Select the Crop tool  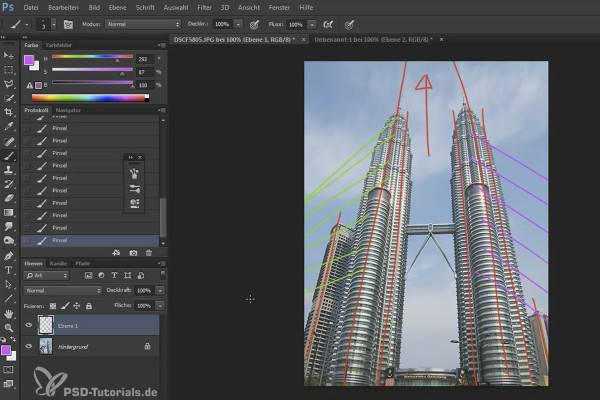click(8, 113)
